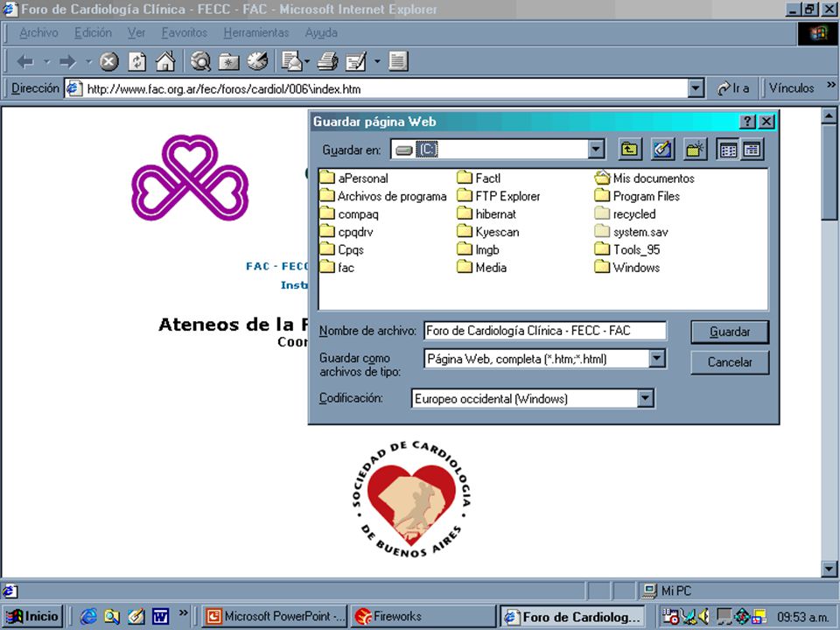Open the Ayuda menu
This screenshot has height=630, width=840.
point(321,32)
